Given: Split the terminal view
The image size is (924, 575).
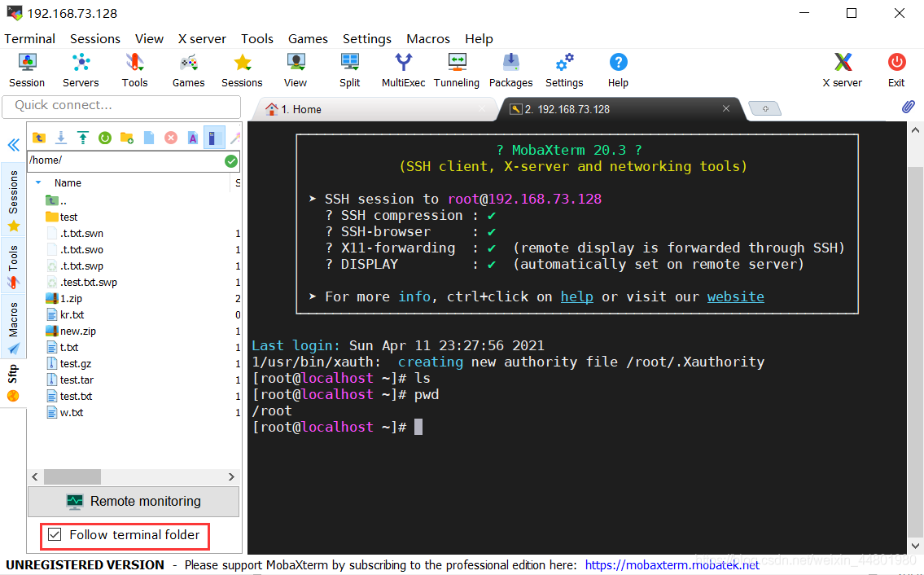Looking at the screenshot, I should (349, 70).
